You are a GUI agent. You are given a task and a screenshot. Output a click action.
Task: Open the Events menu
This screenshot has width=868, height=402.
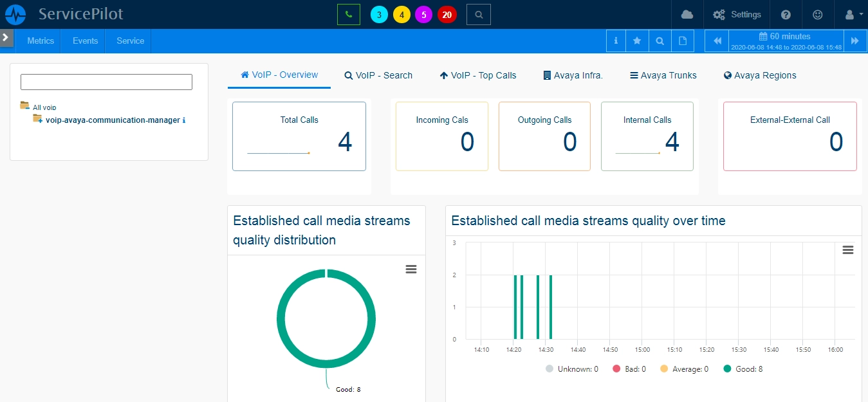pyautogui.click(x=85, y=41)
